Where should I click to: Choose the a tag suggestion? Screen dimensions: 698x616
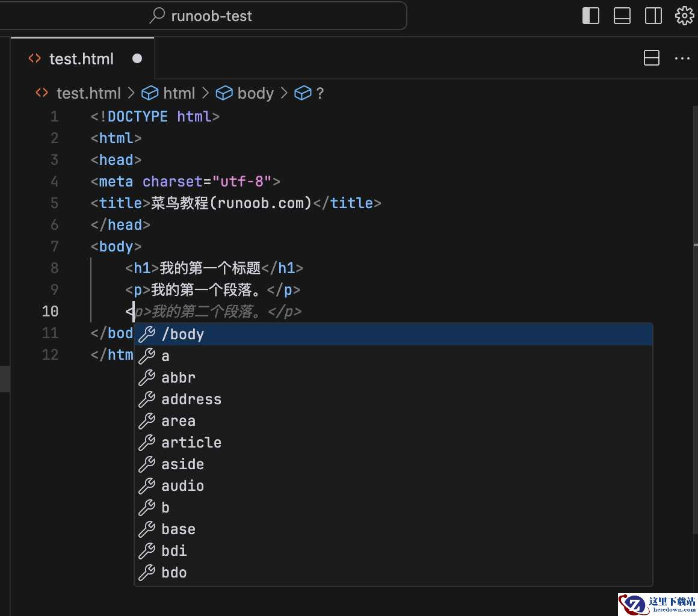(x=394, y=356)
